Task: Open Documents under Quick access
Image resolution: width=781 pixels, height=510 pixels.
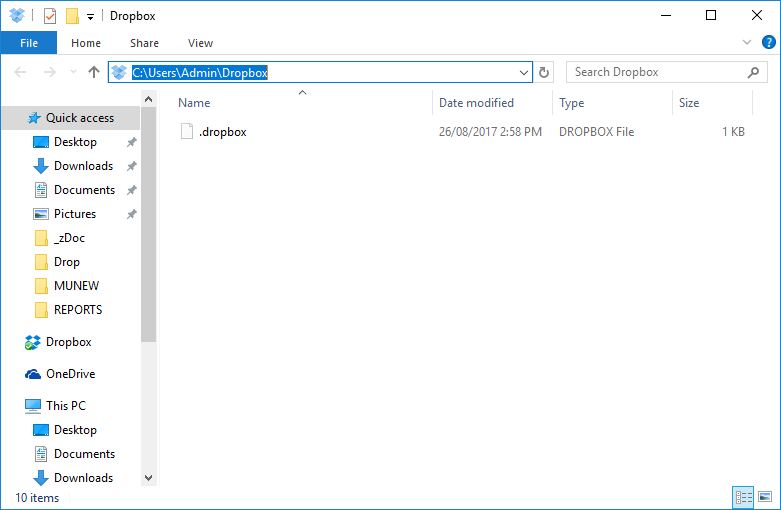Action: [x=84, y=190]
